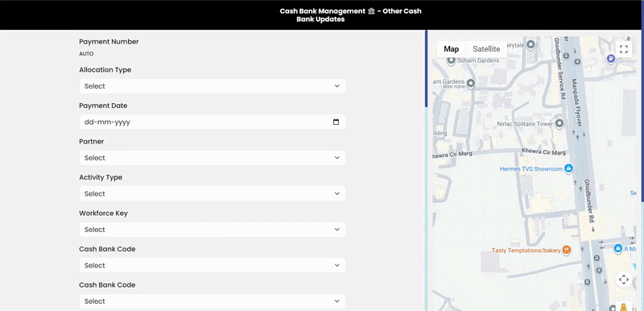Toggle the map fullscreen view icon
This screenshot has height=311, width=644.
click(623, 49)
